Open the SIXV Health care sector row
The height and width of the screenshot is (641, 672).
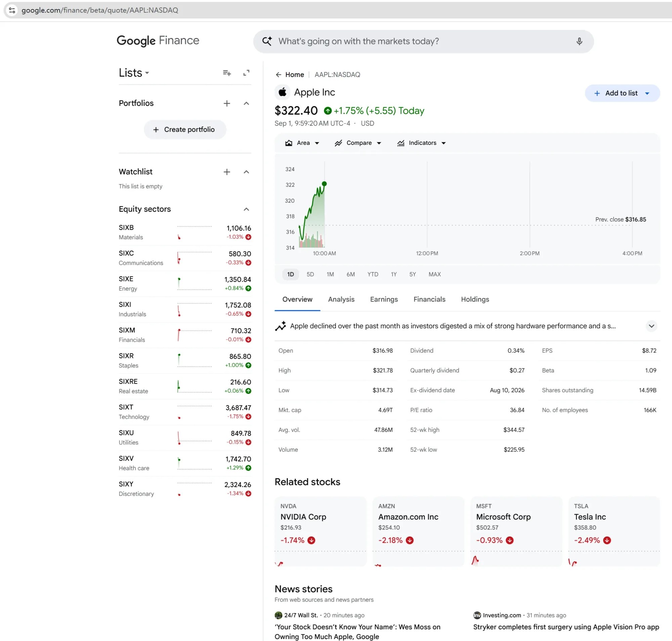185,463
